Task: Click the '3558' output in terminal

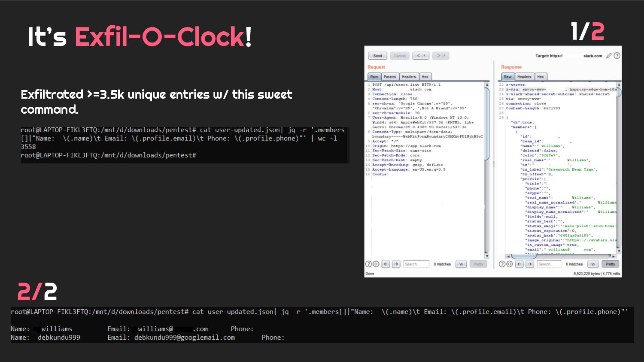Action: point(28,147)
